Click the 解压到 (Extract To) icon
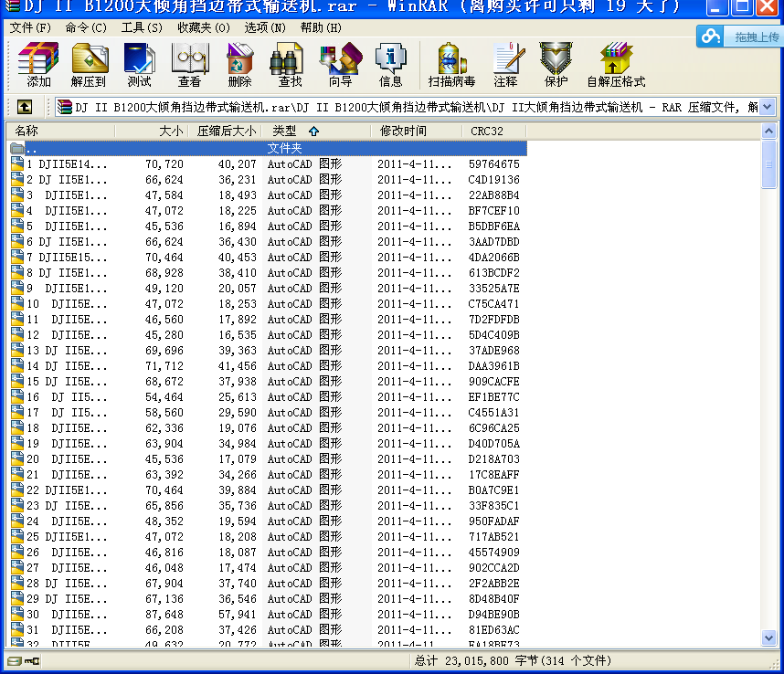784x674 pixels. pyautogui.click(x=89, y=65)
